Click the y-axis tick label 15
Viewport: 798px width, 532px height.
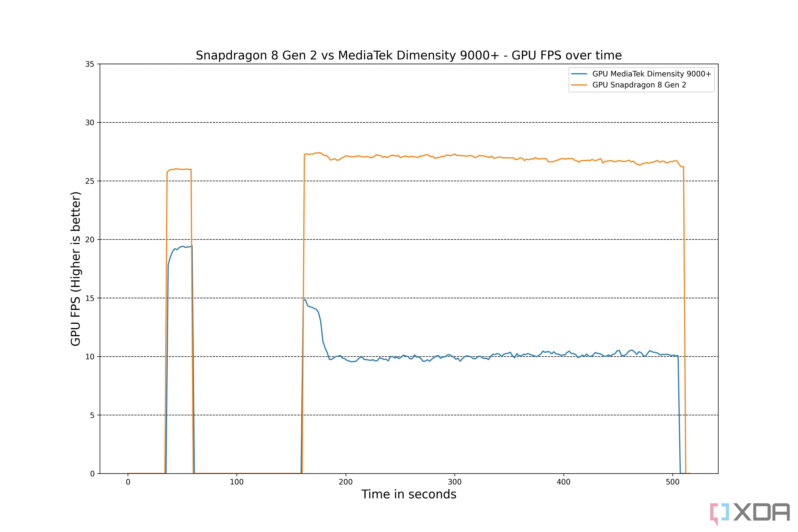tap(90, 298)
